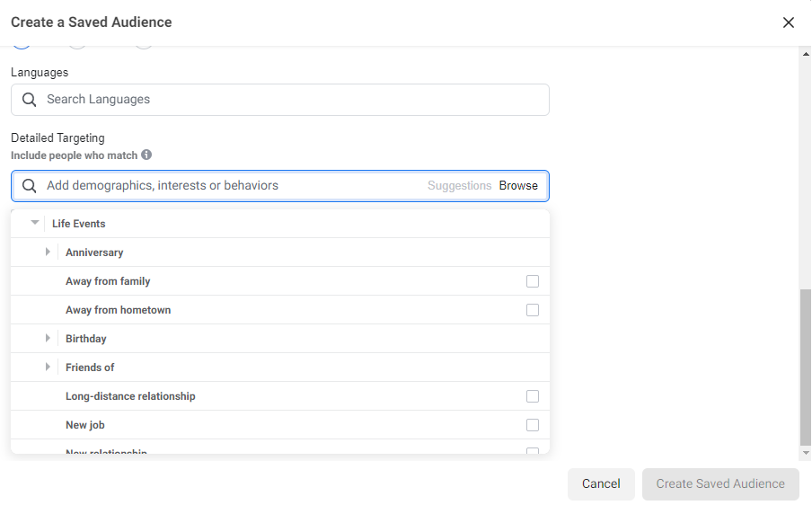Click the Detailed Targeting search magnifier icon
Screen dimensions: 812x505
[x=30, y=186]
